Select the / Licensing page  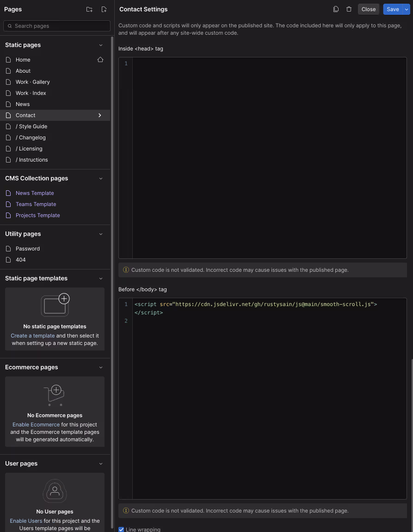tap(55, 149)
